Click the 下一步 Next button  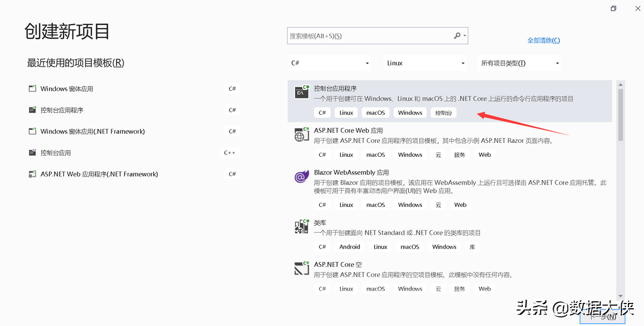pos(603,317)
